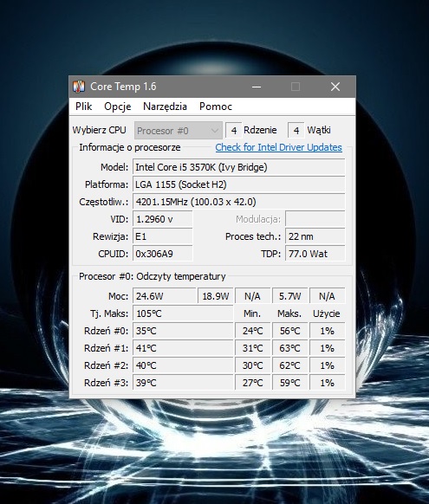
Task: Click Rdzeń #0 minimum temperature 24°C
Action: click(x=252, y=331)
